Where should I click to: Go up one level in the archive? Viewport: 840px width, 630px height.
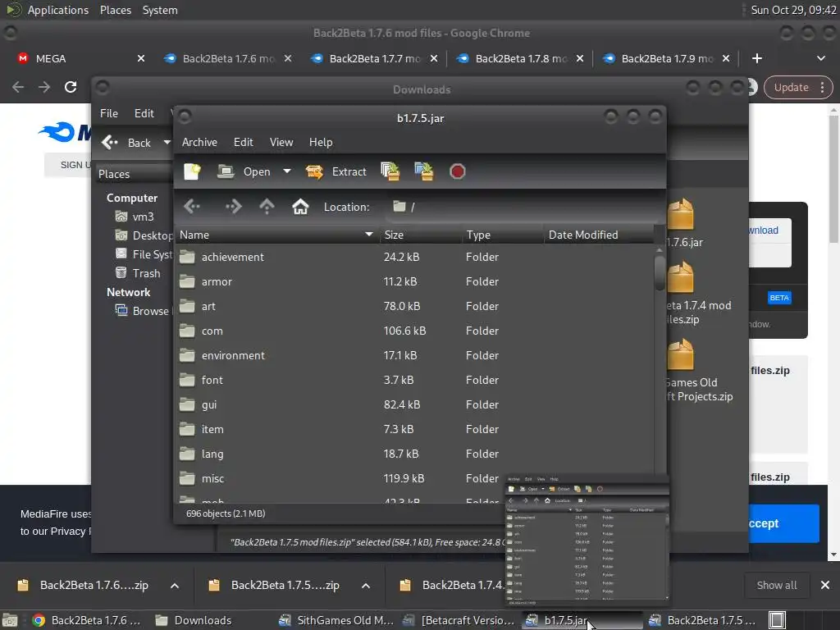(267, 206)
